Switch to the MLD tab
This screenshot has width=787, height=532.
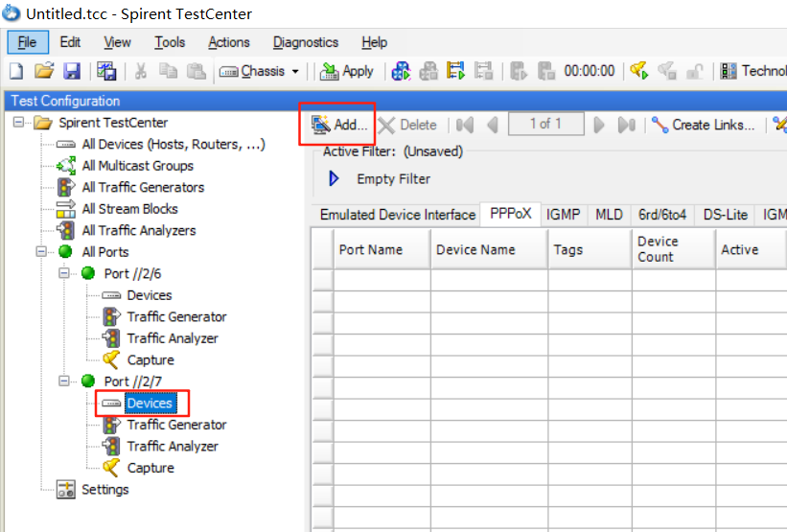[609, 215]
